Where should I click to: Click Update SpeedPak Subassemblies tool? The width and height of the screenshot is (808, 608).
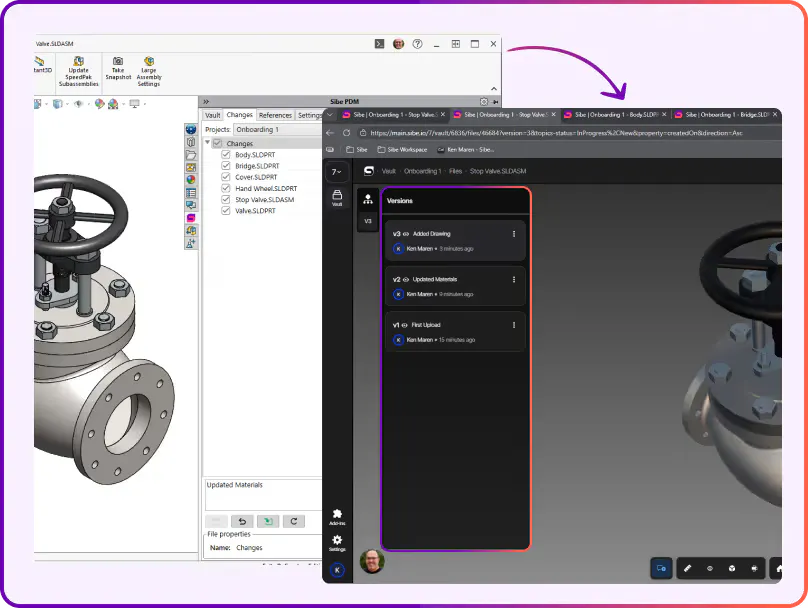[78, 72]
